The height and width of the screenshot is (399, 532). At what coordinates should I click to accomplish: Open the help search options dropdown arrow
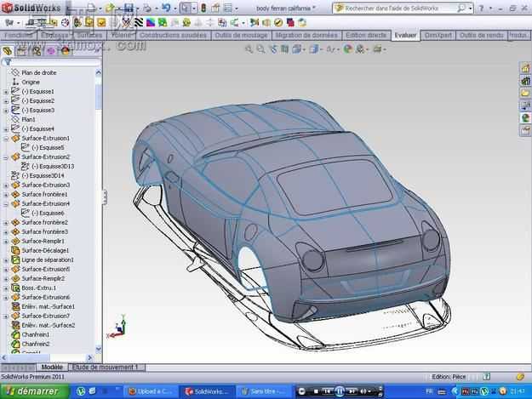[471, 9]
